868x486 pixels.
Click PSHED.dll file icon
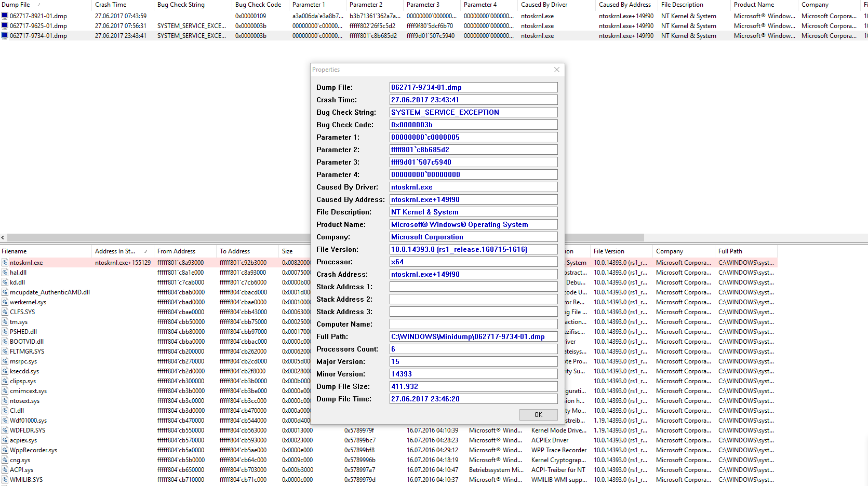(5, 332)
